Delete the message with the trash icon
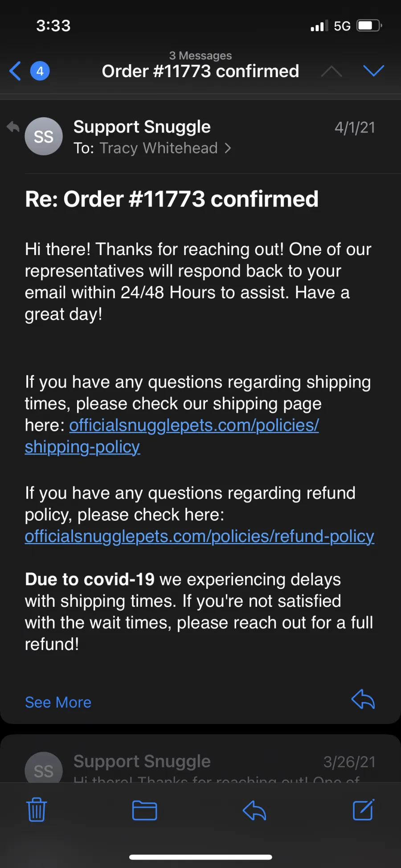 point(37,810)
